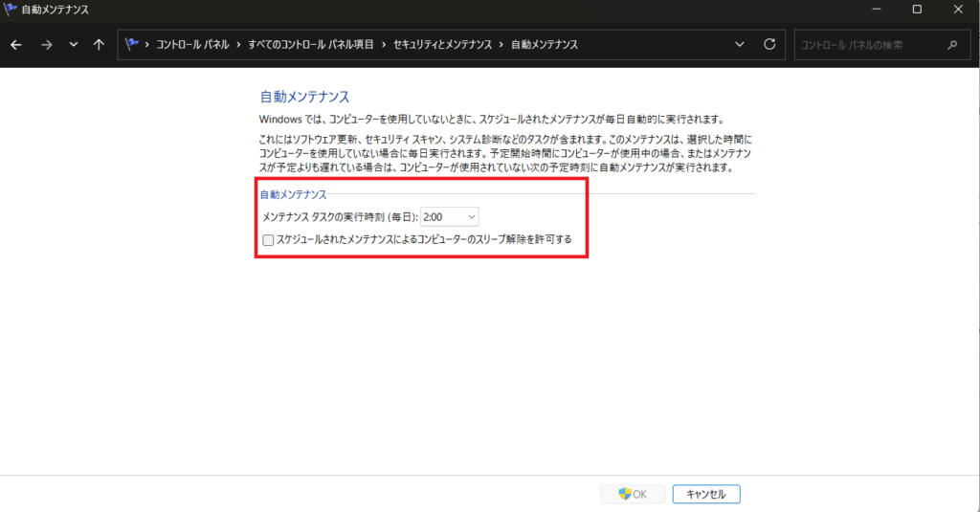
Task: Click 自動メンテナンス breadcrumb item
Action: 545,44
